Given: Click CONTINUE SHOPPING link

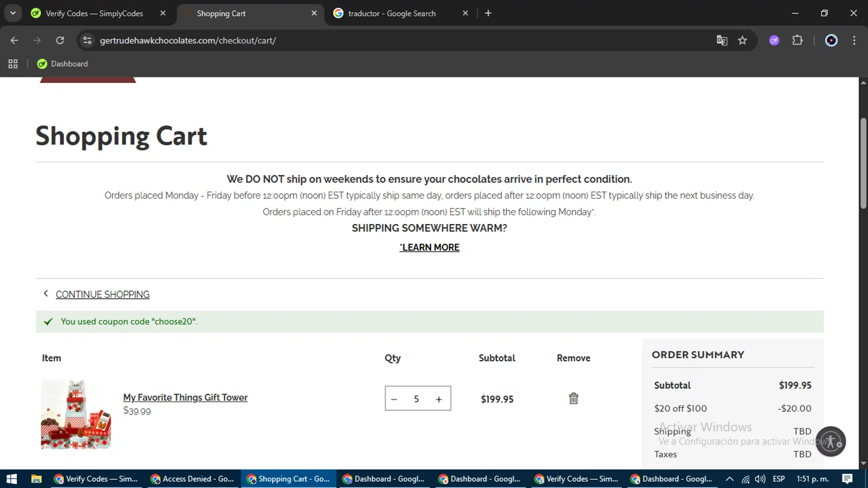Looking at the screenshot, I should [x=102, y=295].
